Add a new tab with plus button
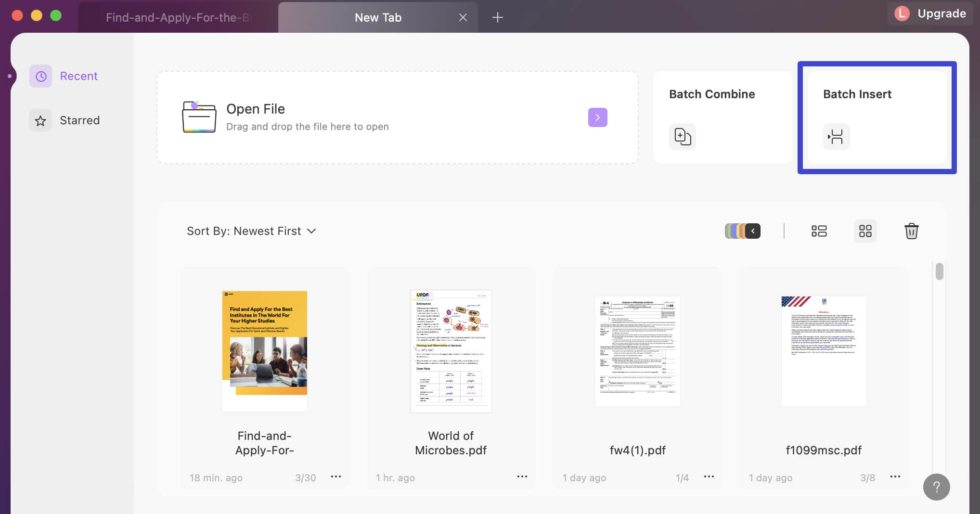980x514 pixels. pyautogui.click(x=498, y=18)
